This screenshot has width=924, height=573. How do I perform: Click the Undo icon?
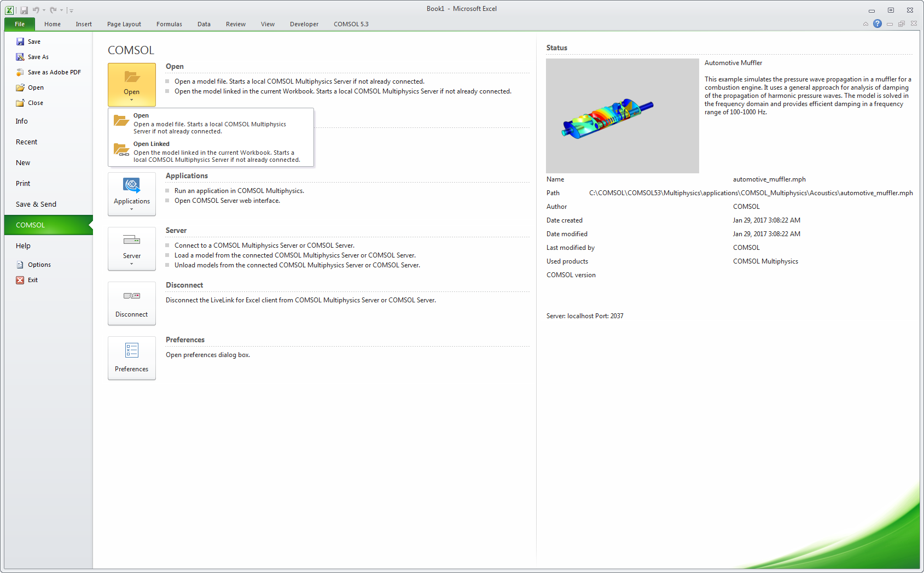(x=35, y=9)
